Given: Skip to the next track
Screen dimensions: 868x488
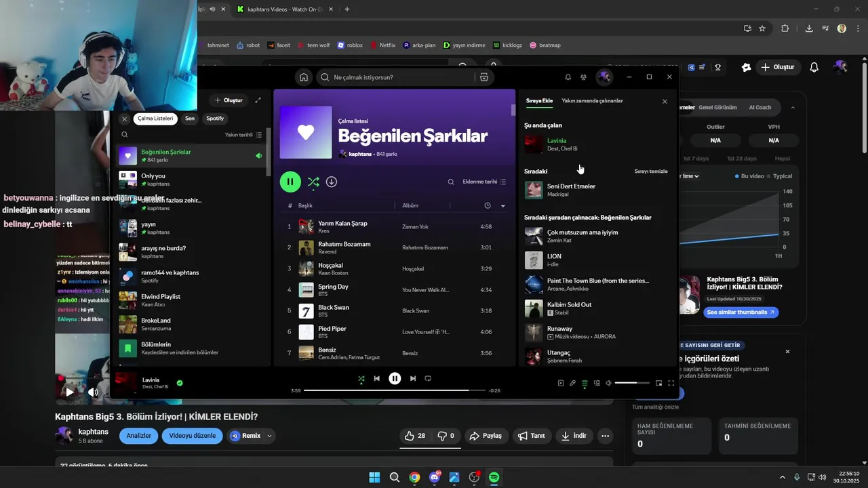Looking at the screenshot, I should point(413,379).
